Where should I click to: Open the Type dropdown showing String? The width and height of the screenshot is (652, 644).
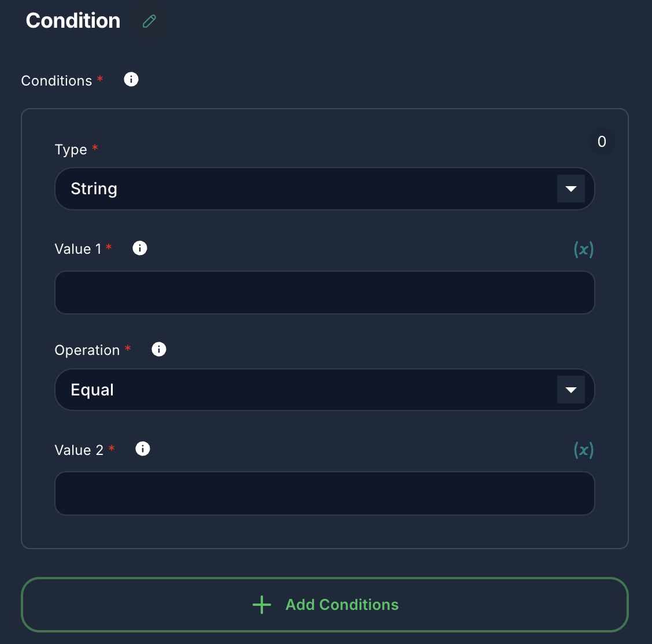pyautogui.click(x=324, y=188)
